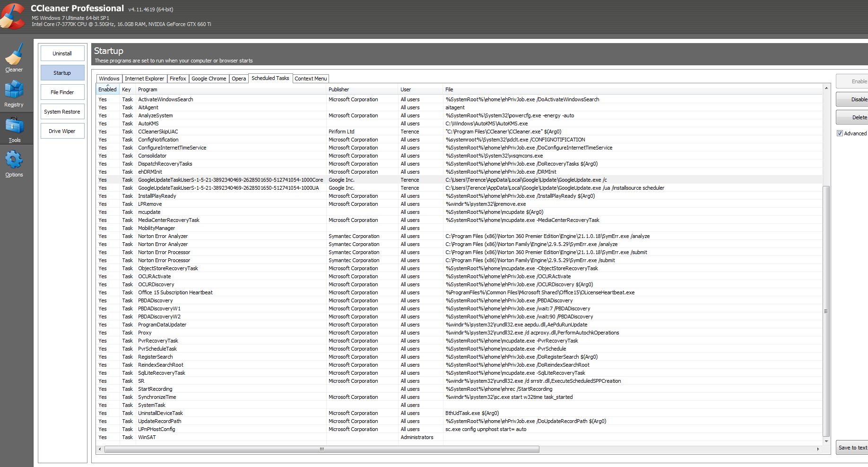Viewport: 868px width, 467px height.
Task: Click Save to text file button
Action: [x=852, y=448]
